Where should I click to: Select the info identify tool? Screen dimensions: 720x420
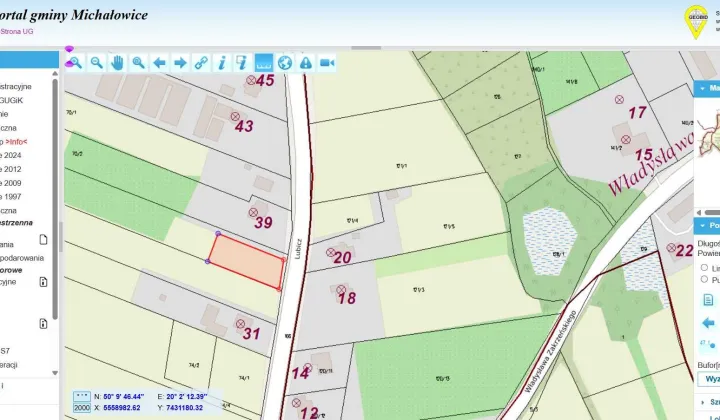222,62
